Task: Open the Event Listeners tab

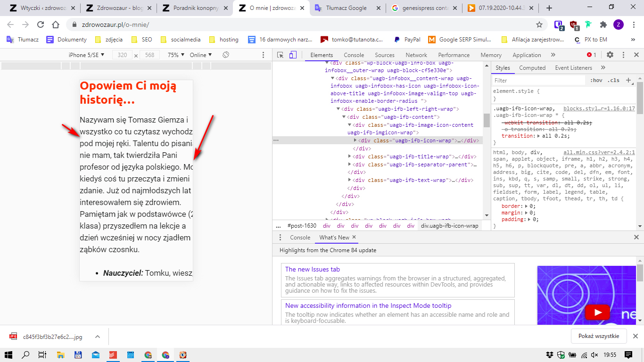Action: click(x=573, y=68)
